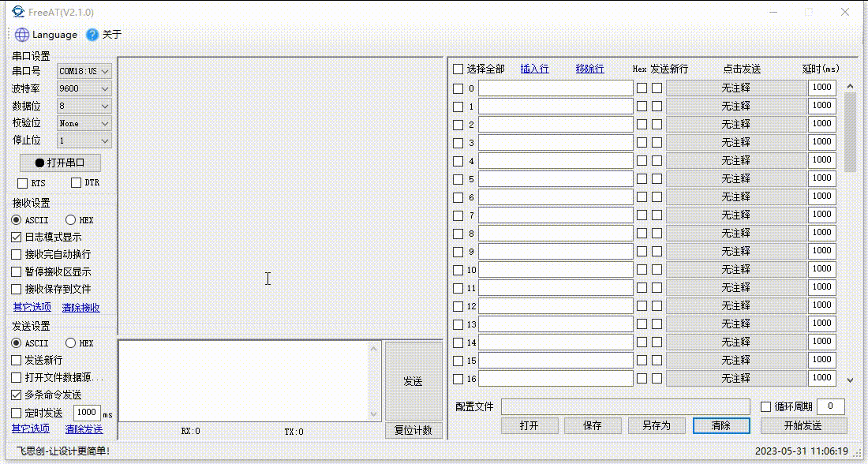Screen dimensions: 868x464
Task: Check 选择全部 checkbox
Action: point(458,69)
